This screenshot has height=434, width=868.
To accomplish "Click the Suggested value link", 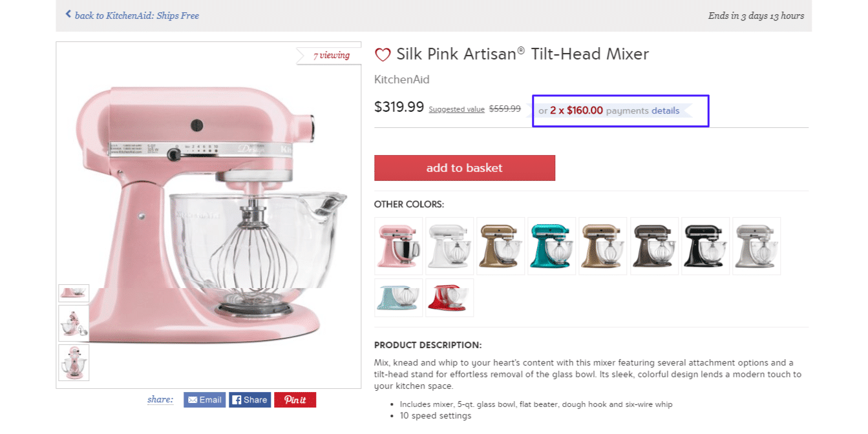I will click(456, 110).
